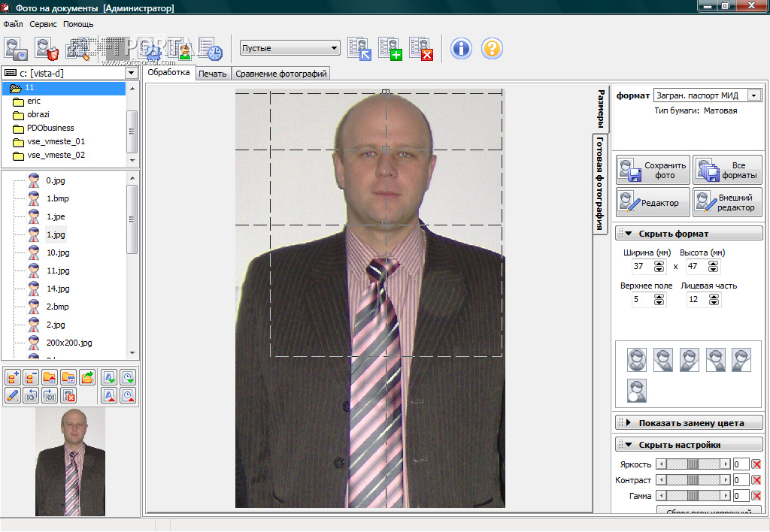Click the open folder icon with green arrow
Image resolution: width=770 pixels, height=532 pixels.
click(87, 377)
